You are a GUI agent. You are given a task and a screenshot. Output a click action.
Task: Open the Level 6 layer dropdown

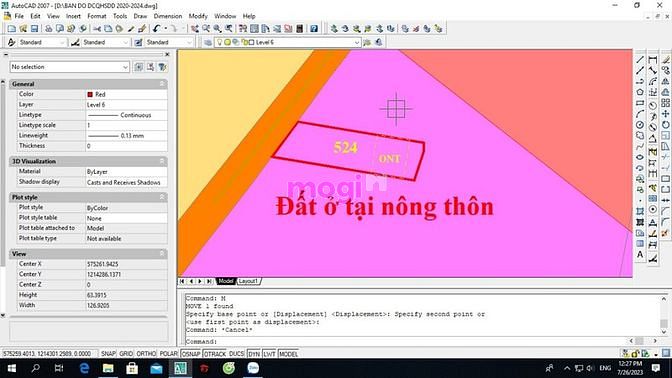[x=287, y=42]
